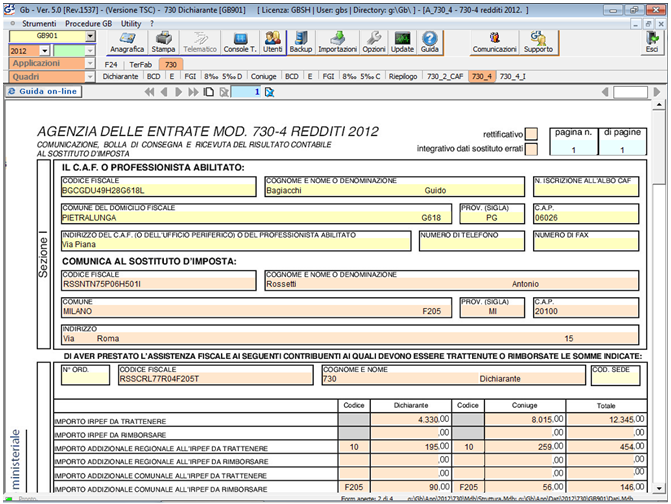671x504 pixels.
Task: Open the question mark help menu
Action: click(x=152, y=24)
